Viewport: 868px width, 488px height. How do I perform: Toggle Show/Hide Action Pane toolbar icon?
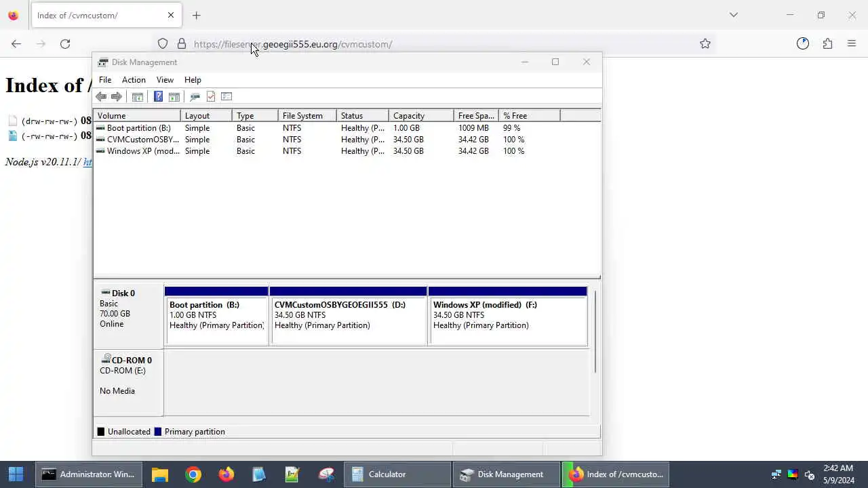(174, 96)
